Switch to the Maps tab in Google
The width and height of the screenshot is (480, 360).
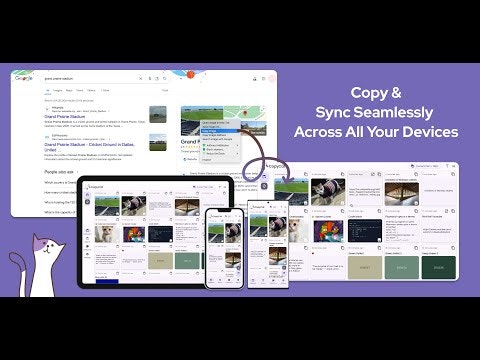pyautogui.click(x=69, y=90)
